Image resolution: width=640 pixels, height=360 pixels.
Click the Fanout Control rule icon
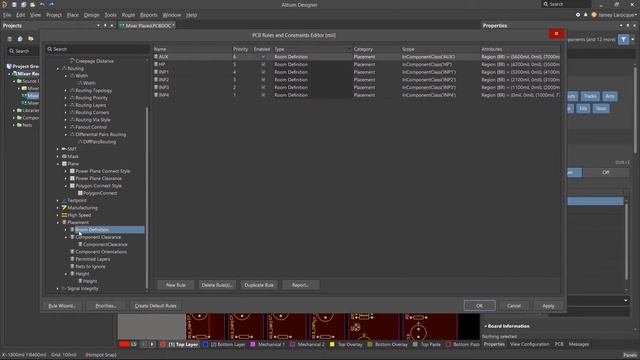click(72, 127)
